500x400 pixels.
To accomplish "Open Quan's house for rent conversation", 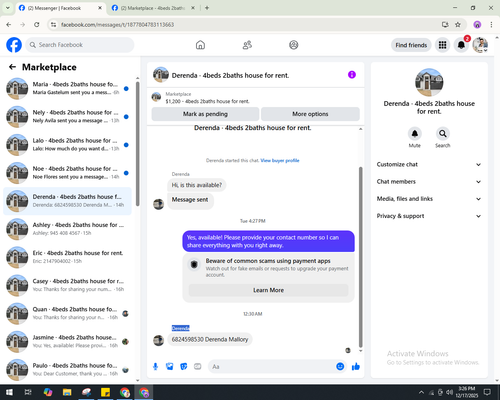I will [x=67, y=313].
